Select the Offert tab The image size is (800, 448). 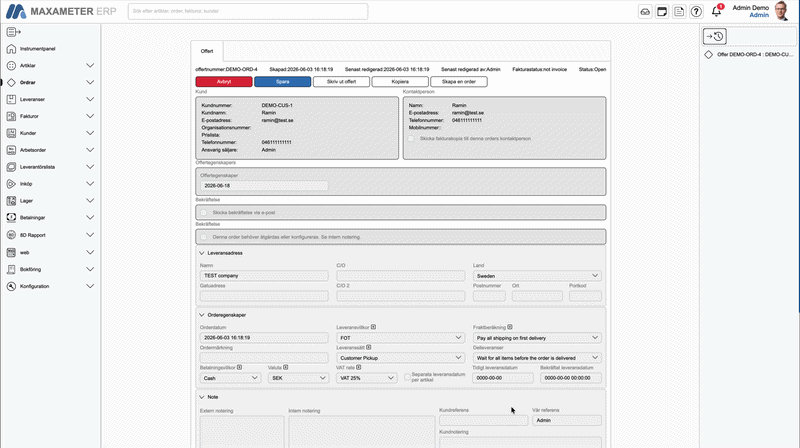click(x=207, y=51)
